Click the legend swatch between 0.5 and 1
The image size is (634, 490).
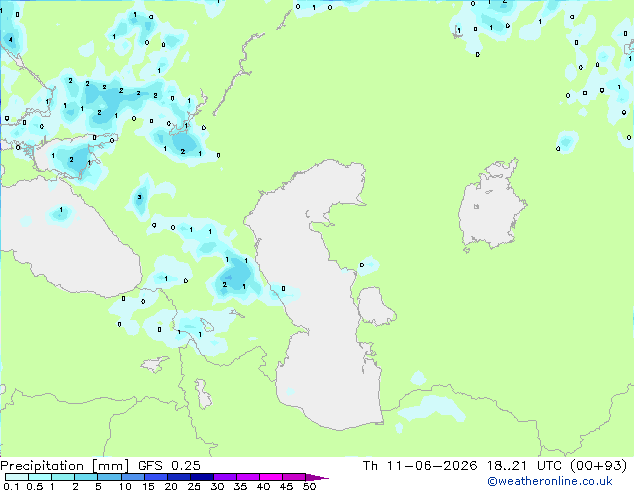pos(40,477)
